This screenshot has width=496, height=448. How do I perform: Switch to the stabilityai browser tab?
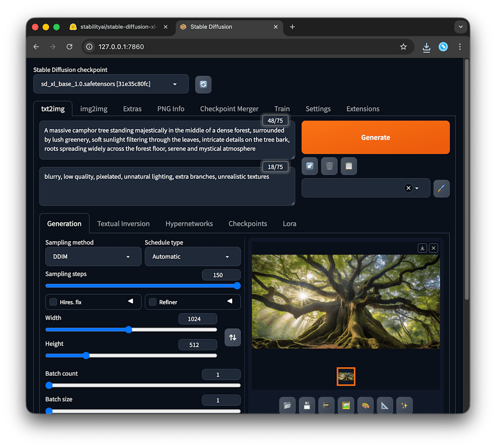(118, 27)
